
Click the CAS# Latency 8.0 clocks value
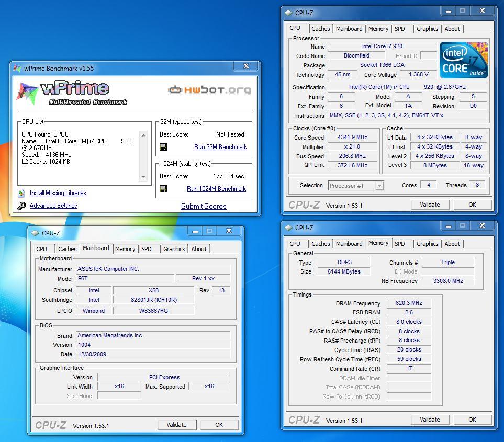[409, 322]
